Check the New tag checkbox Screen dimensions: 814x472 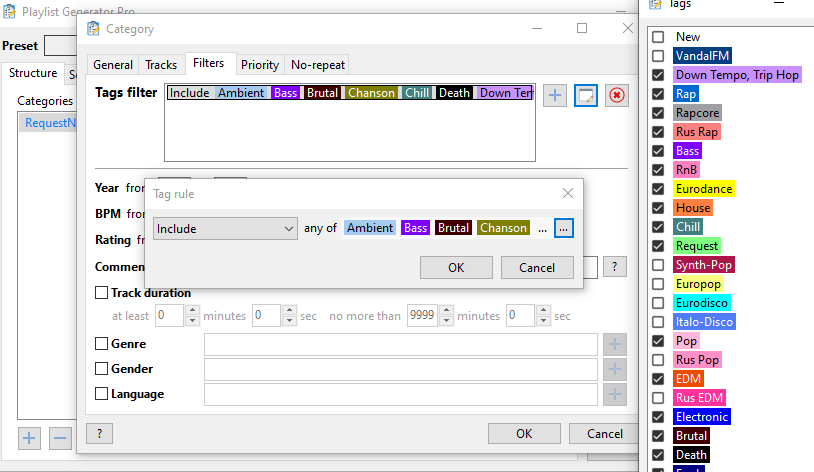[658, 37]
